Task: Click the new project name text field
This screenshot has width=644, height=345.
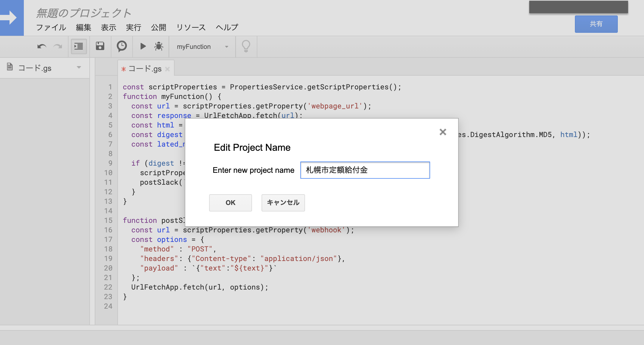Action: [x=365, y=170]
